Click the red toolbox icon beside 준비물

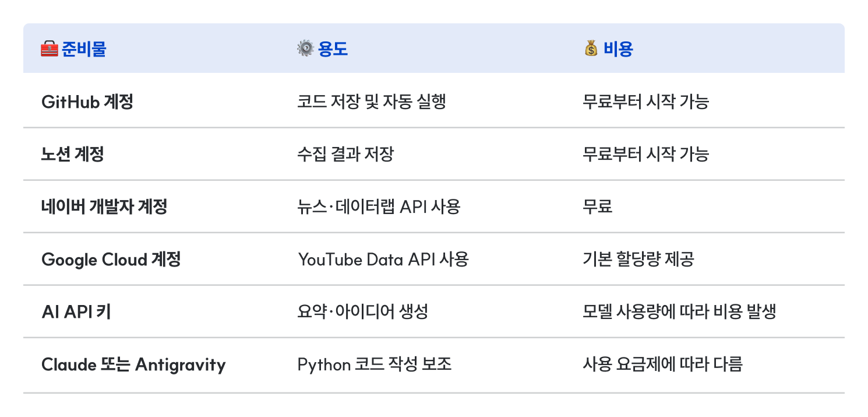pyautogui.click(x=50, y=49)
